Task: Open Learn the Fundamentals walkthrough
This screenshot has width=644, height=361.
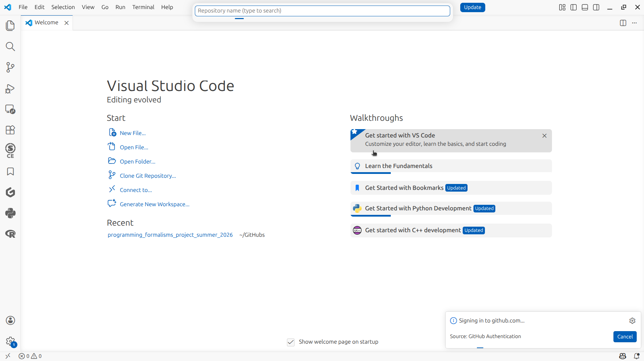Action: tap(451, 166)
